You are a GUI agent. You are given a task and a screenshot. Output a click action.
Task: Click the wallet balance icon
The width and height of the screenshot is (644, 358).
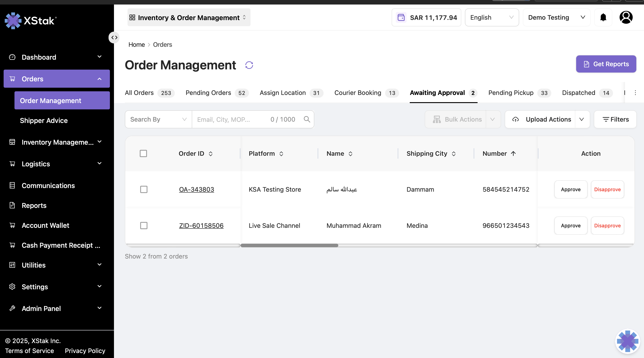point(401,17)
